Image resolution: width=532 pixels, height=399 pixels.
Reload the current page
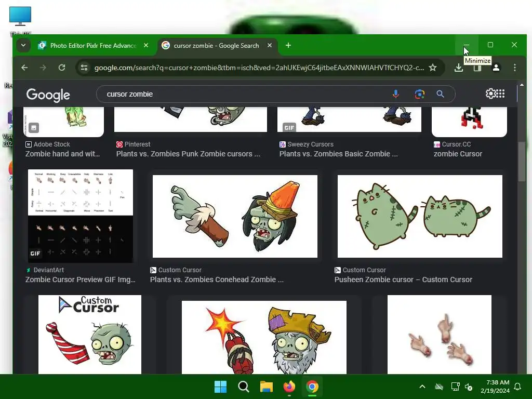(x=62, y=68)
